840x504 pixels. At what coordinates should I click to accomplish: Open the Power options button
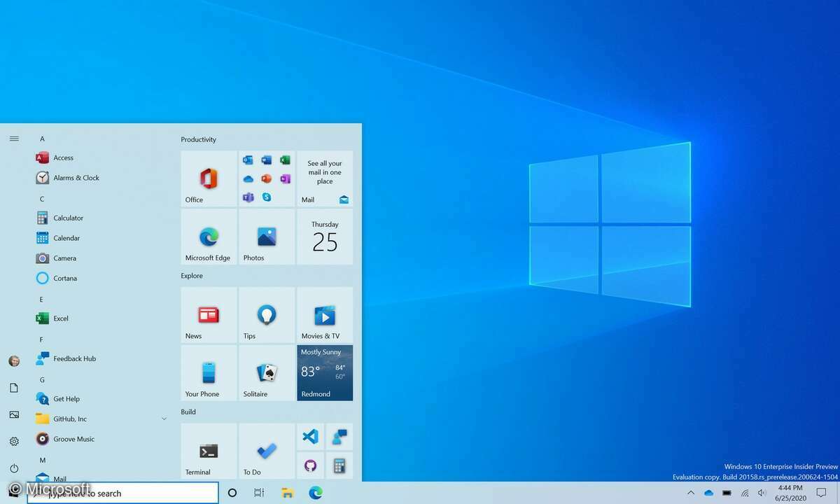click(14, 468)
